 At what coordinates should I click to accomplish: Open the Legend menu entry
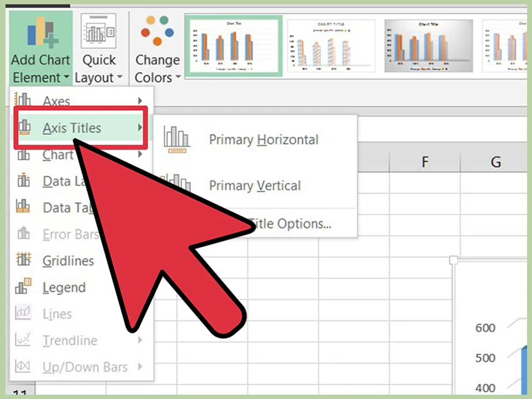(64, 288)
